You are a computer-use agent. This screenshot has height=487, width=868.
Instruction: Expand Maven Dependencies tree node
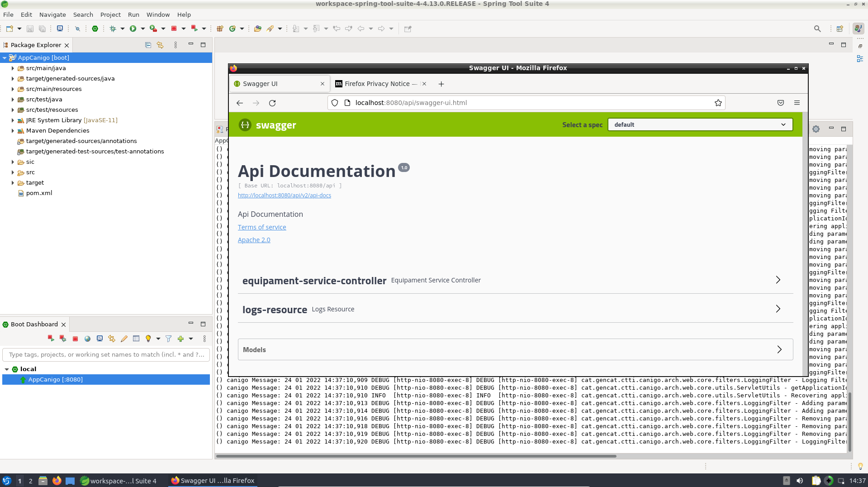(13, 131)
